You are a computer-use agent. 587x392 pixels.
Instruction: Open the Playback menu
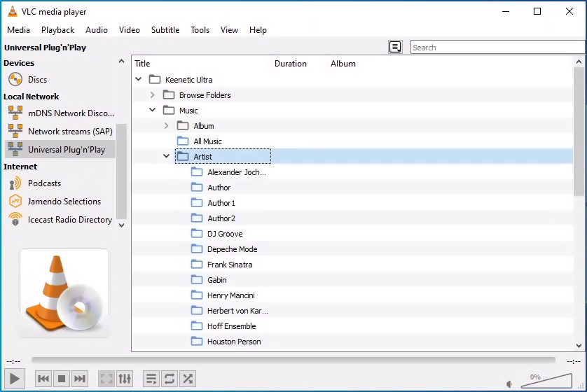57,30
